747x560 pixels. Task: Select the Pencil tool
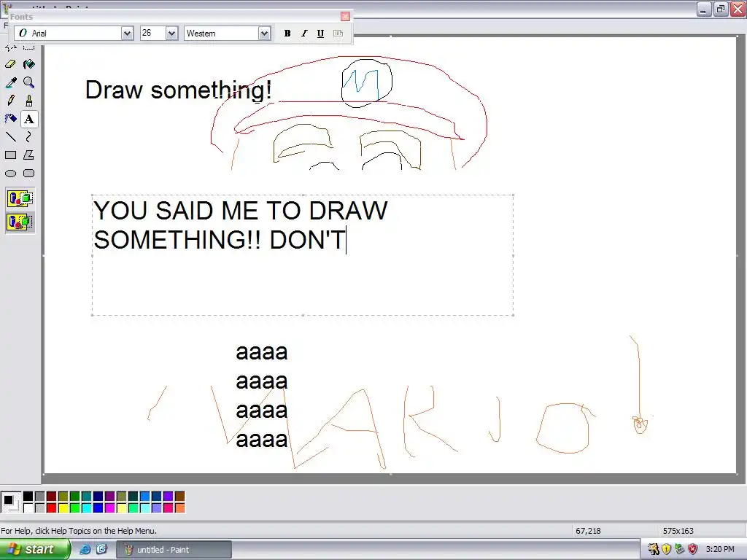tap(10, 101)
